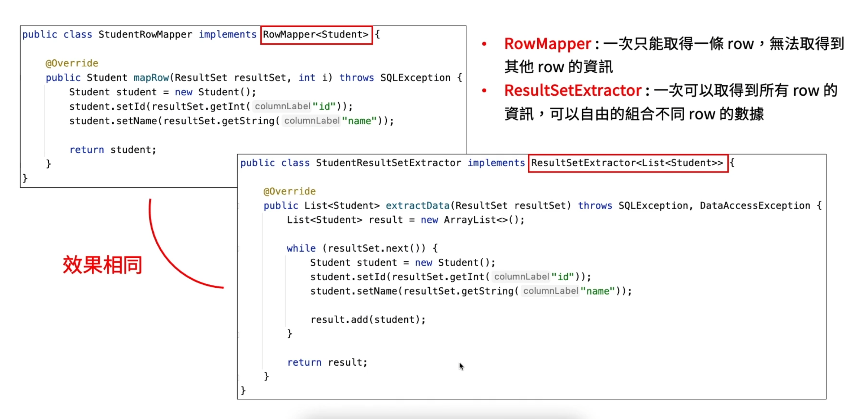Click the DataAccessException text in throws clause
The image size is (868, 419).
755,206
